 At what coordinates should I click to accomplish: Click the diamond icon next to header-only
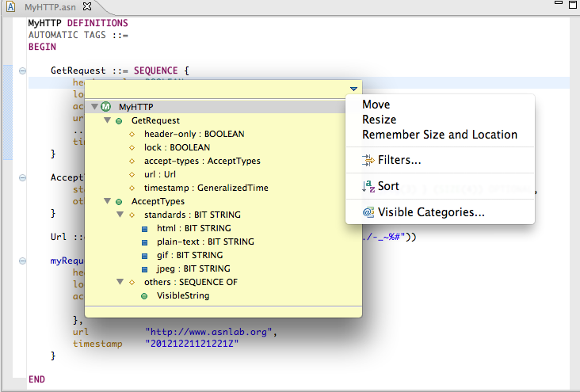[132, 134]
